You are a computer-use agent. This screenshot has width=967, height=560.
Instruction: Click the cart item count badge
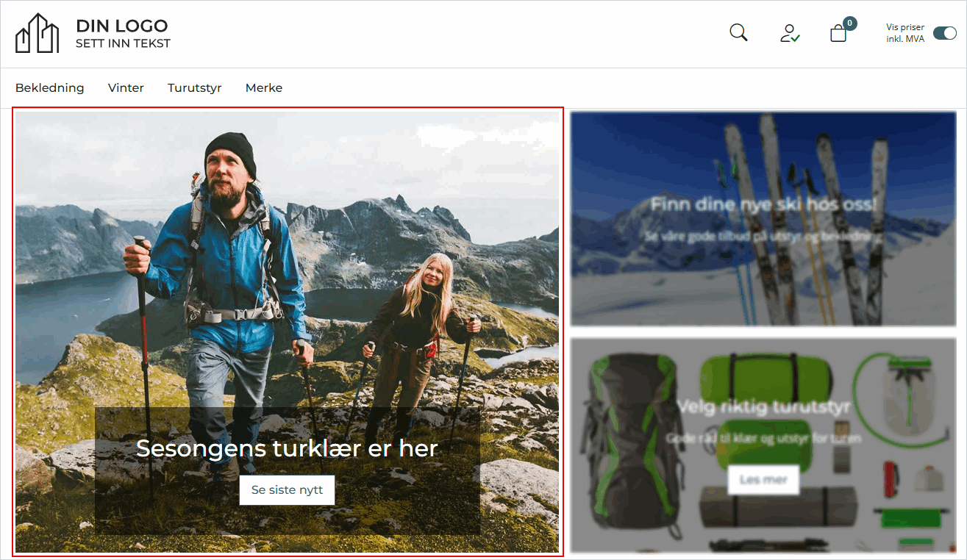tap(849, 24)
